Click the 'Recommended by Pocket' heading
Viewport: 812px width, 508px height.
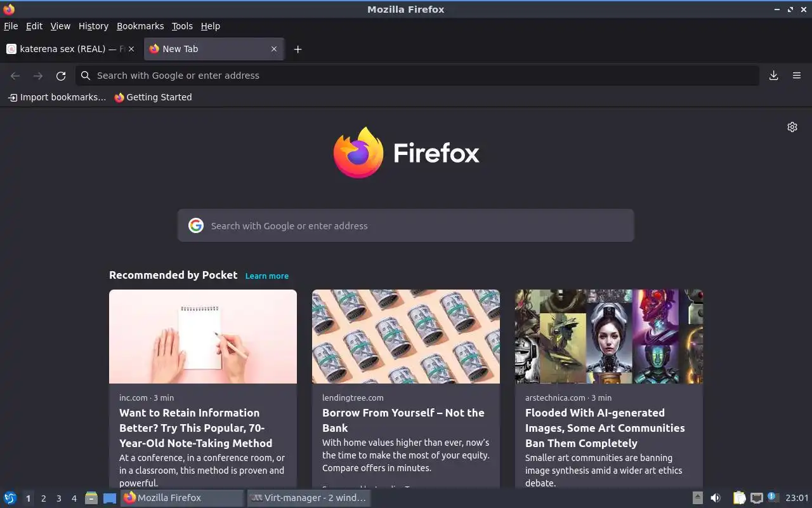173,275
